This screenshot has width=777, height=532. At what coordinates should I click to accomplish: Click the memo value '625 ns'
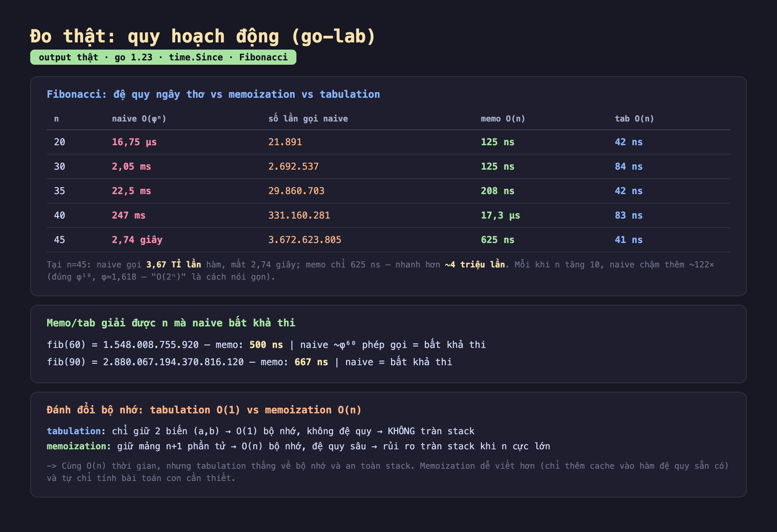(497, 240)
